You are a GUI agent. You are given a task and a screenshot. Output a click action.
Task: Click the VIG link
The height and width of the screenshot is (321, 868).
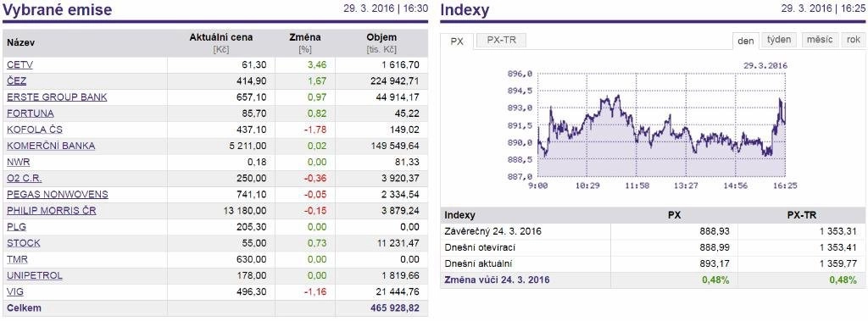[x=15, y=291]
